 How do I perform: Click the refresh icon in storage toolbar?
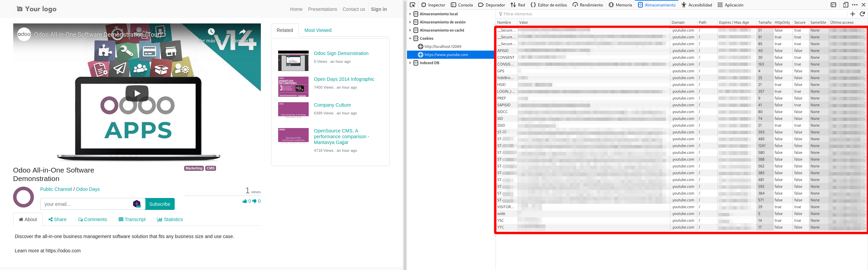862,14
